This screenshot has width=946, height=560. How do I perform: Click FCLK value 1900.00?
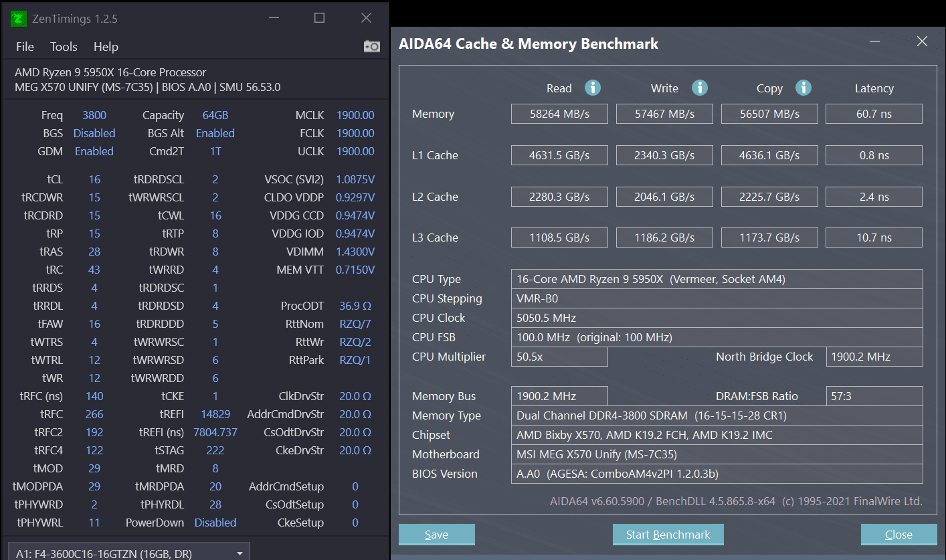click(x=355, y=133)
